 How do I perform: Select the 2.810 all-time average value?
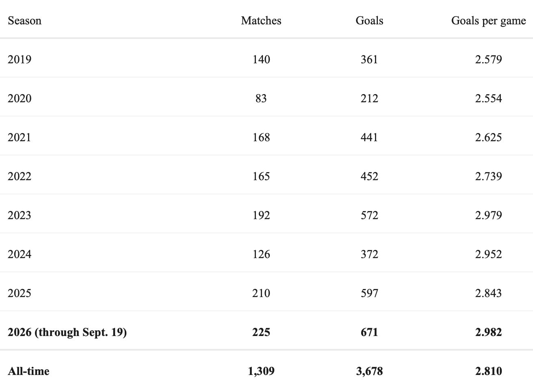click(x=488, y=371)
